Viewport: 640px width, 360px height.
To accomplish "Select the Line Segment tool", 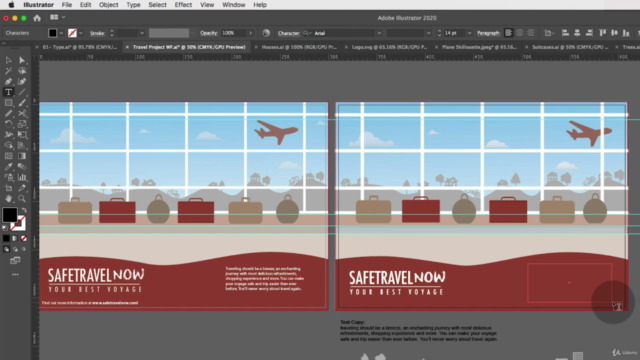I will (22, 92).
